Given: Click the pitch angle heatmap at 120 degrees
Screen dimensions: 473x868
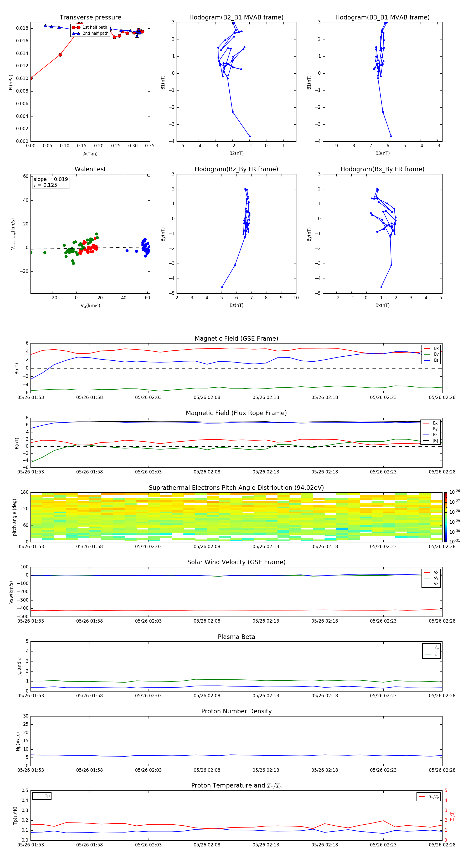Looking at the screenshot, I should coord(236,509).
